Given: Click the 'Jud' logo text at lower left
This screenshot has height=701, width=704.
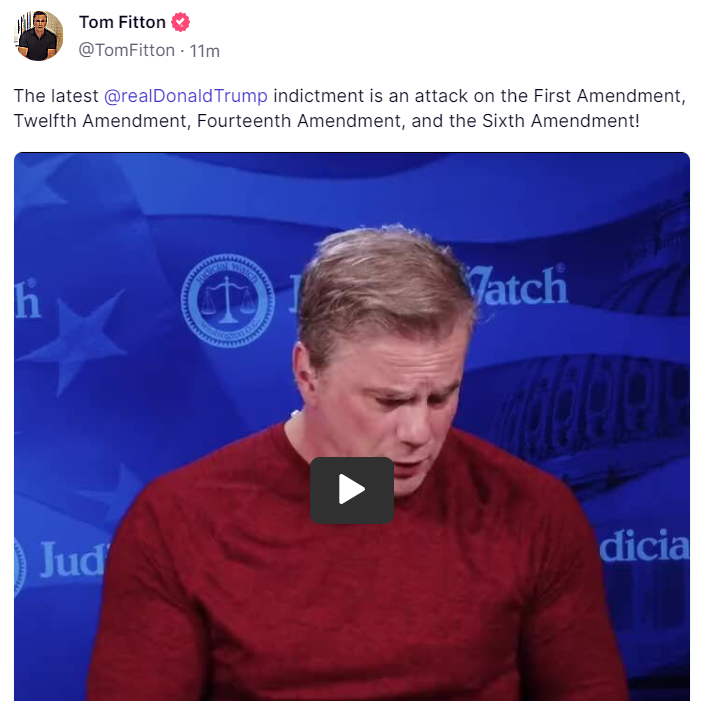Looking at the screenshot, I should click(x=74, y=560).
